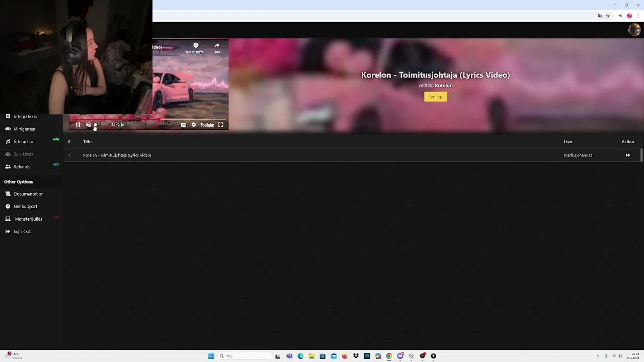Open the video player settings gear
Viewport: 644px width, 362px height.
(x=194, y=125)
